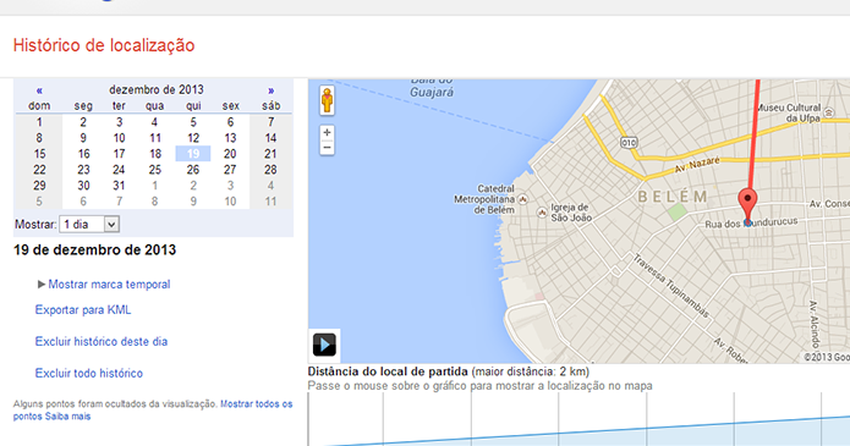
Task: Click Travessa Tupinambás label on map
Action: [671, 286]
